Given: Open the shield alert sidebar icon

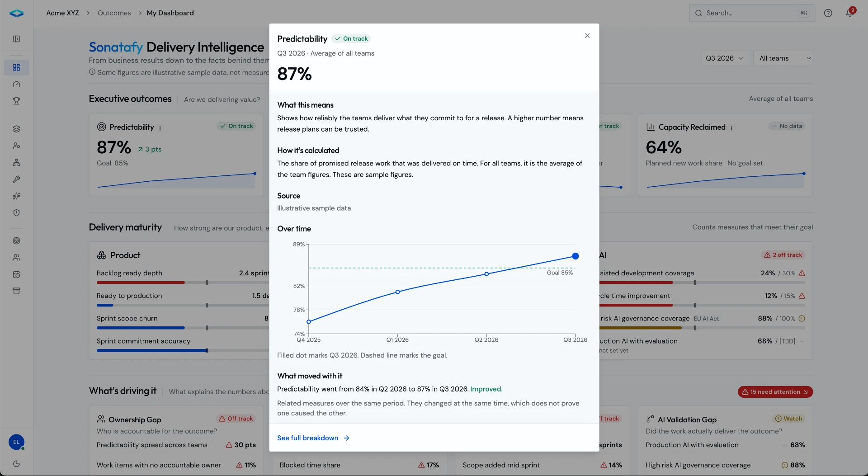Looking at the screenshot, I should [x=16, y=212].
